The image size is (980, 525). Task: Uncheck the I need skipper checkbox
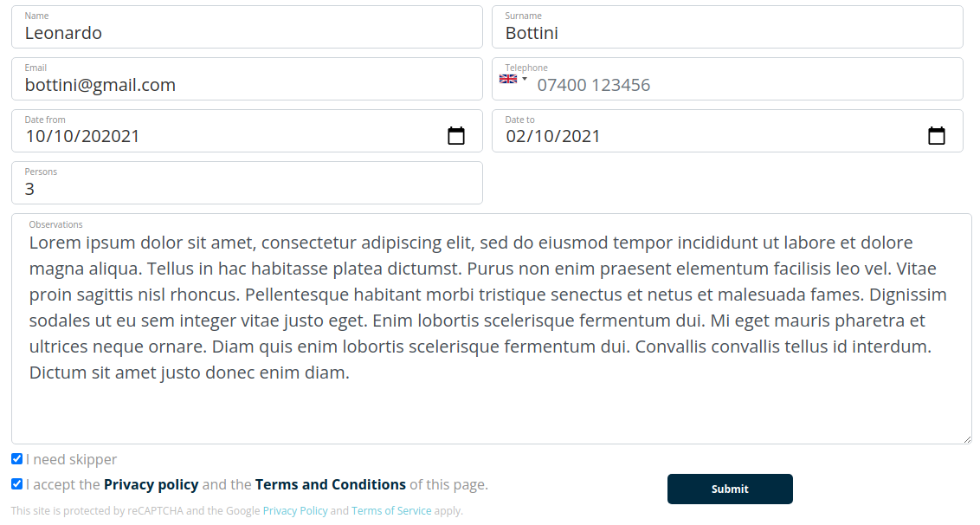(x=16, y=459)
